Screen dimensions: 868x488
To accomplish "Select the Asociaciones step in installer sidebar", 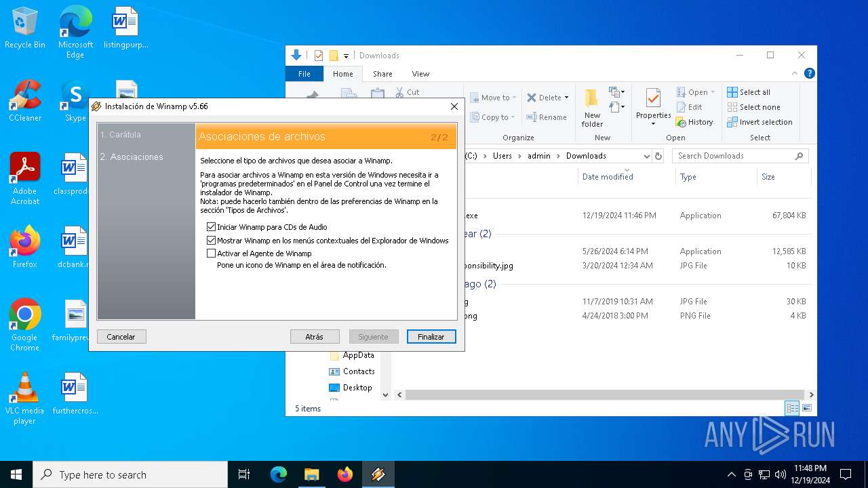I will coord(132,157).
